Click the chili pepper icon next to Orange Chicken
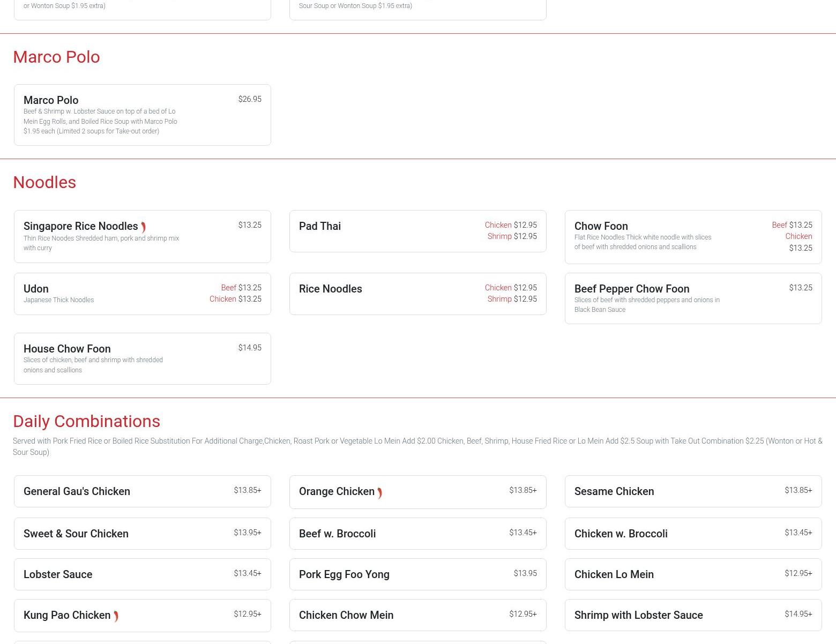836x644 pixels. pyautogui.click(x=379, y=493)
